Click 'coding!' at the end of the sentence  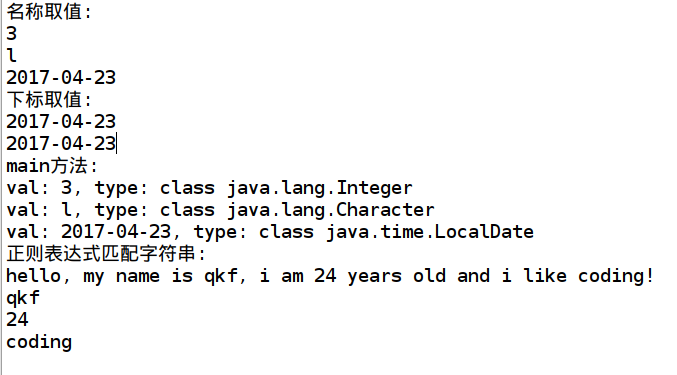click(616, 276)
